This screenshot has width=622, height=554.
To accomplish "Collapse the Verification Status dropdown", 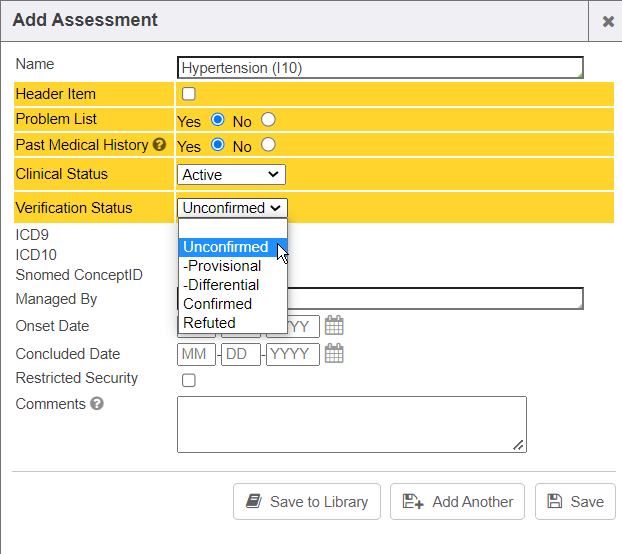I will 233,208.
